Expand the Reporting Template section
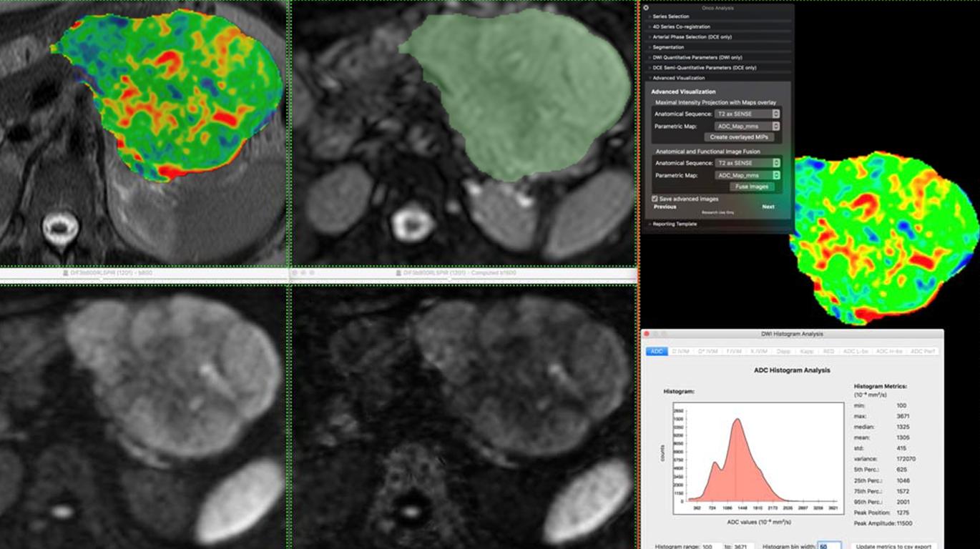980x549 pixels. tap(676, 223)
